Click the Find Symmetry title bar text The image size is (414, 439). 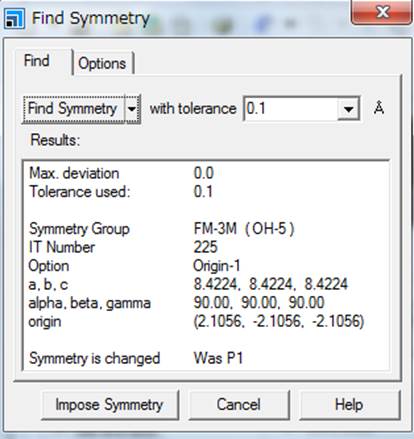tap(91, 18)
